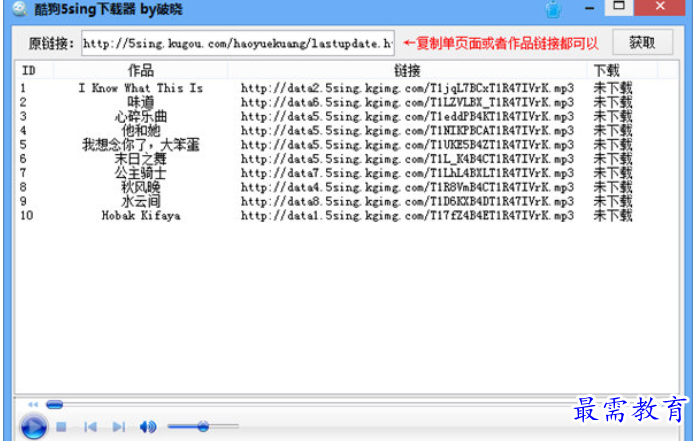Click 未下载 status in row 1
Screen dimensions: 695x441
click(x=613, y=88)
